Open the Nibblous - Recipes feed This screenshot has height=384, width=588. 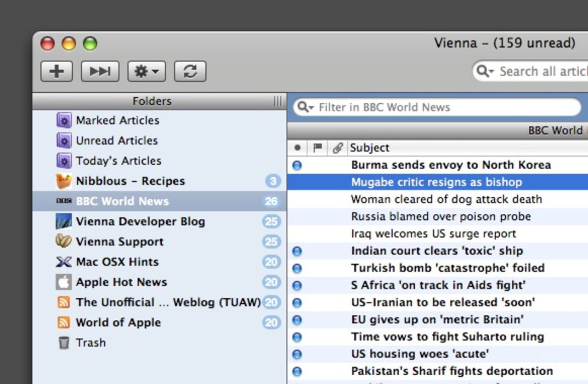130,181
